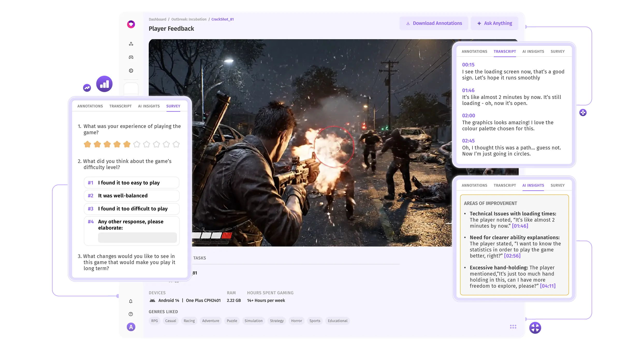
Task: Open the Annotations tab on the survey panel
Action: [90, 106]
